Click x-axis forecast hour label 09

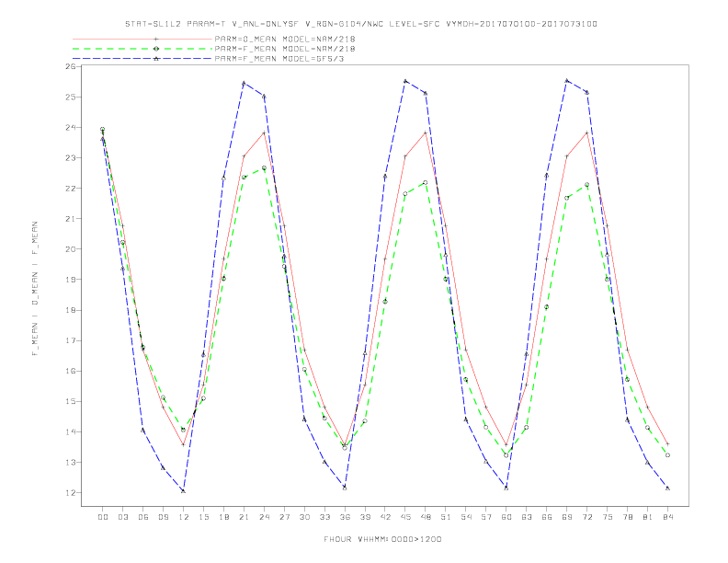(x=164, y=517)
